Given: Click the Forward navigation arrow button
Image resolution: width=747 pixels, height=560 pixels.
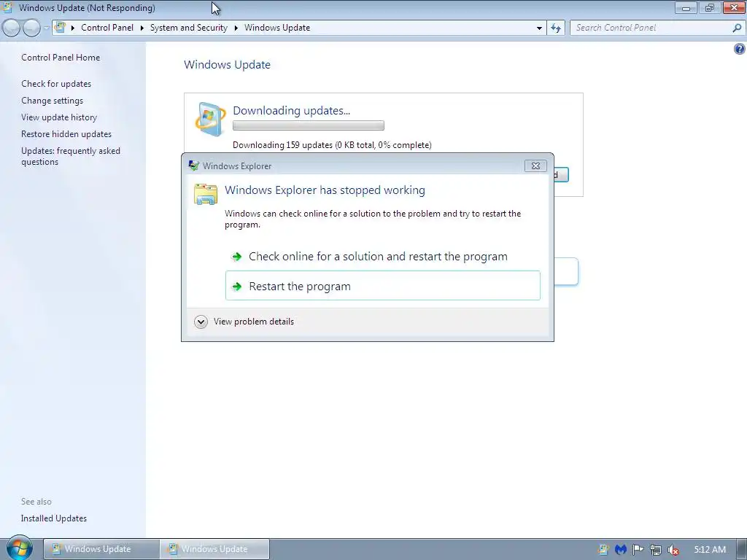Looking at the screenshot, I should click(x=32, y=28).
